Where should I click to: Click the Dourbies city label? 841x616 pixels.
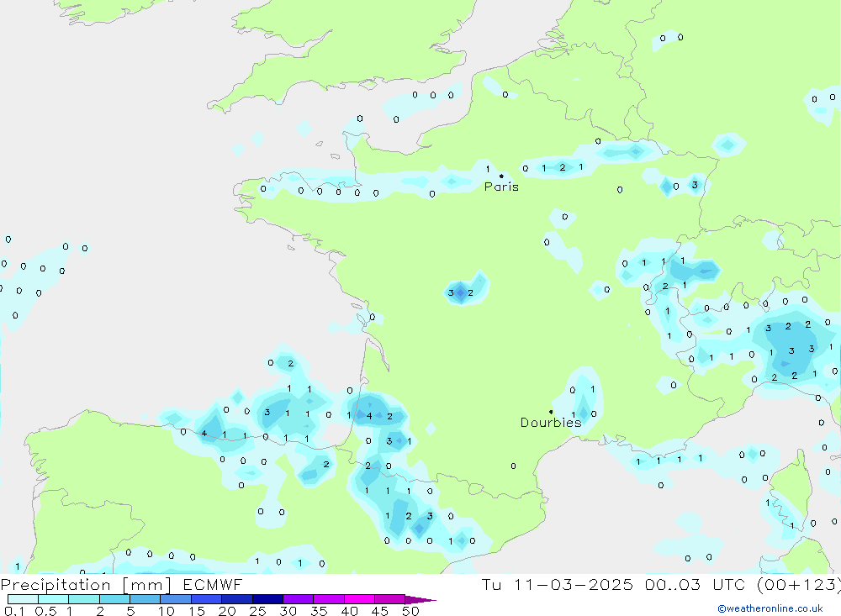pyautogui.click(x=551, y=423)
